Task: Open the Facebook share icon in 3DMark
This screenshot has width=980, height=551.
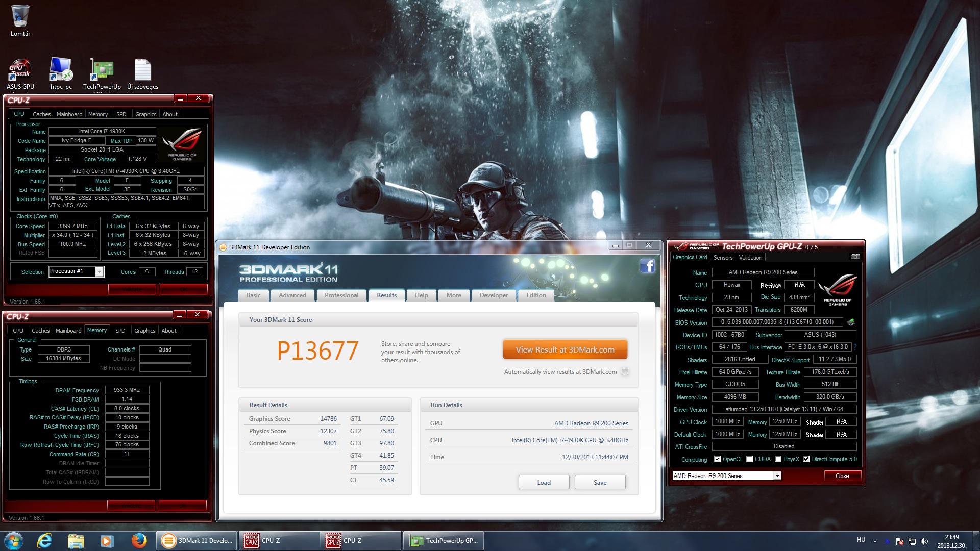Action: (x=647, y=266)
